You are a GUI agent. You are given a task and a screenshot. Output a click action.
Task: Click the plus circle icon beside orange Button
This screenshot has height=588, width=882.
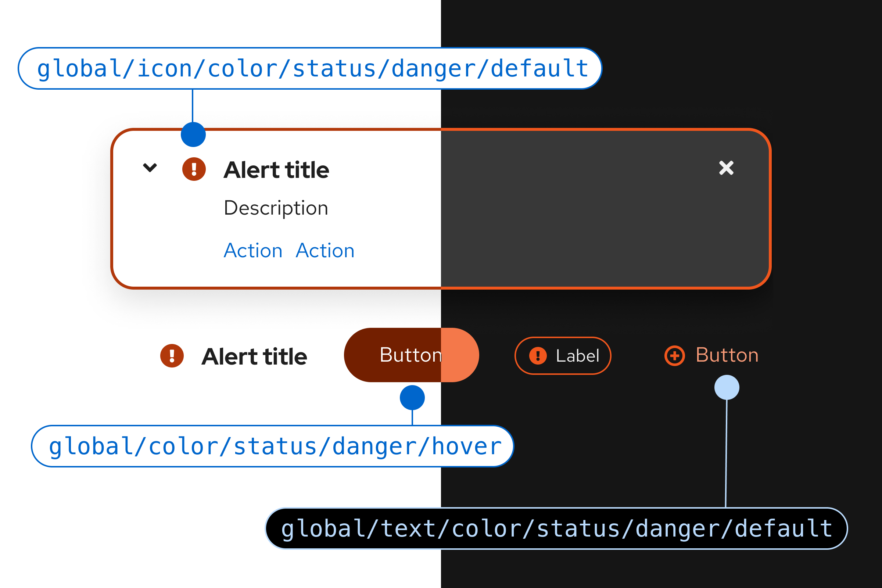tap(675, 355)
